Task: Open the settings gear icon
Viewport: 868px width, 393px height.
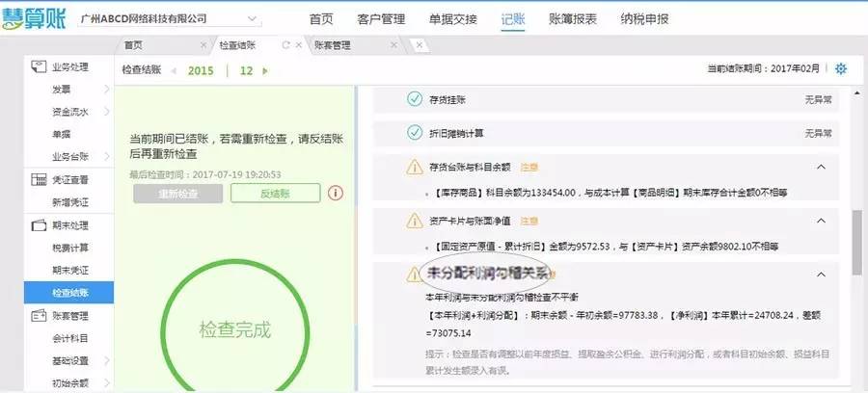Action: 840,69
